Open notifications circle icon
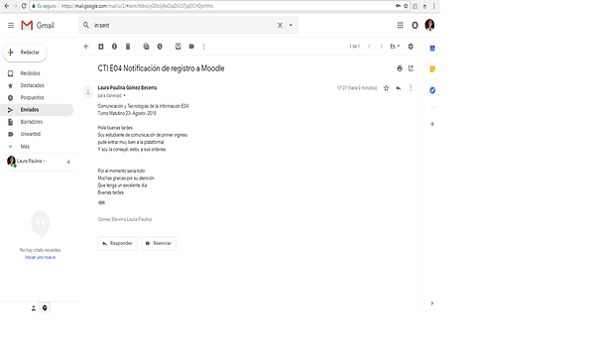This screenshot has height=364, width=595. [x=415, y=25]
